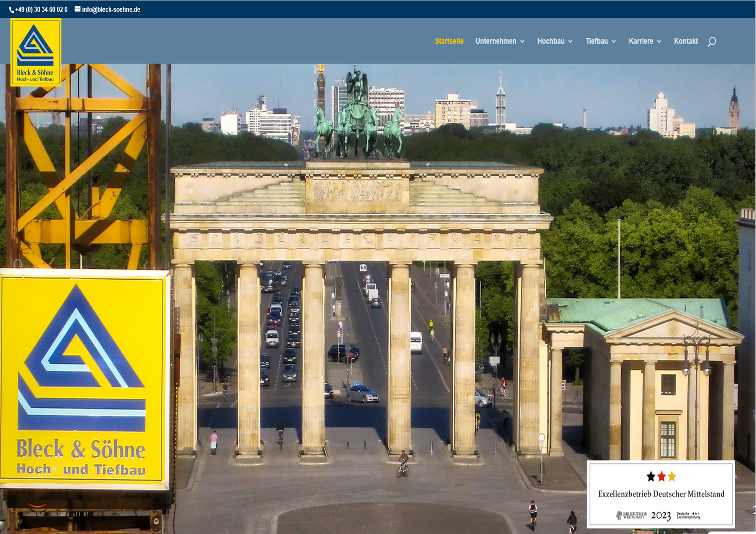Go to the Startseite menu item
This screenshot has height=534, width=756.
pyautogui.click(x=449, y=41)
